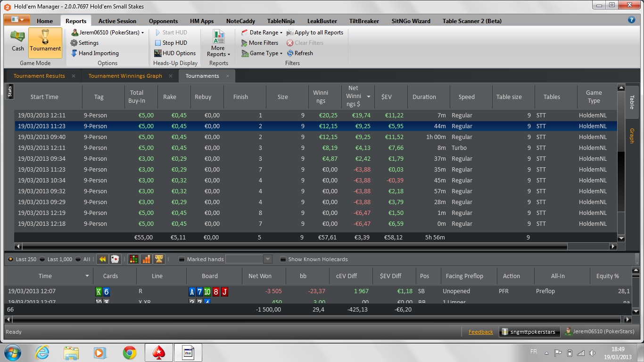Open the Stats side panel button
The height and width of the screenshot is (362, 644).
tap(10, 92)
